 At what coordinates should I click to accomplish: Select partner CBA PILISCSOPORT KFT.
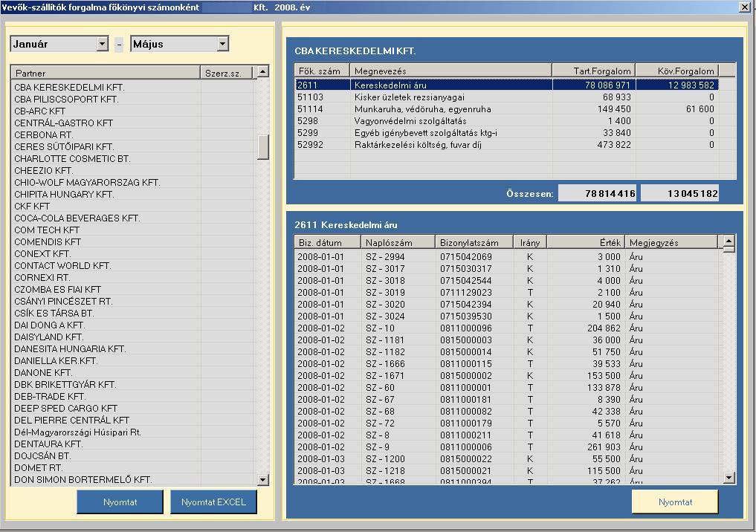tap(132, 100)
